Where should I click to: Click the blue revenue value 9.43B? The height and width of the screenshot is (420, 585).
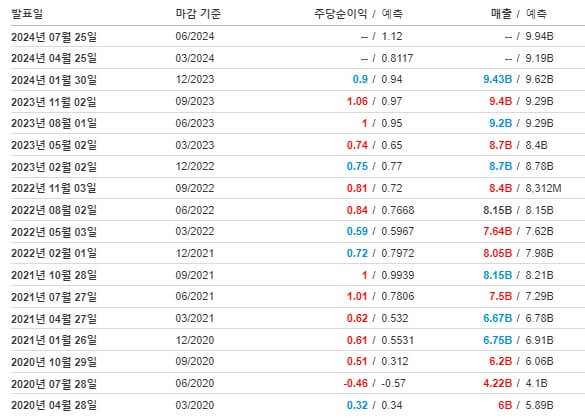click(x=497, y=79)
